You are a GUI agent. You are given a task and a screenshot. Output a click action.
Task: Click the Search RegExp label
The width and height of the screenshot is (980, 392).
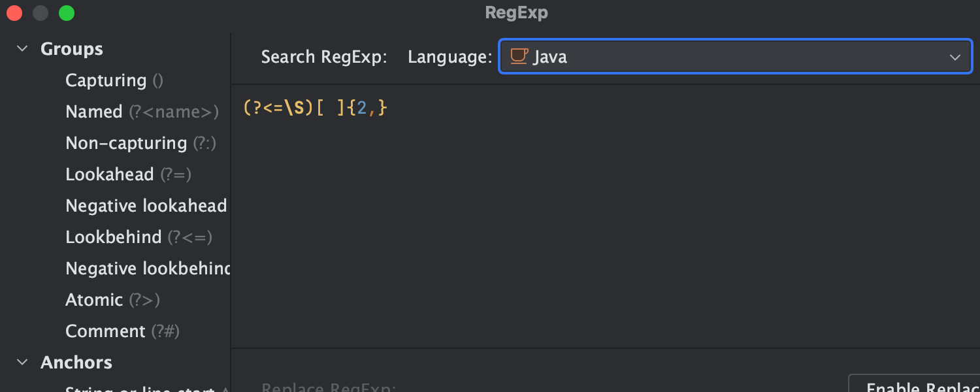[x=324, y=57]
